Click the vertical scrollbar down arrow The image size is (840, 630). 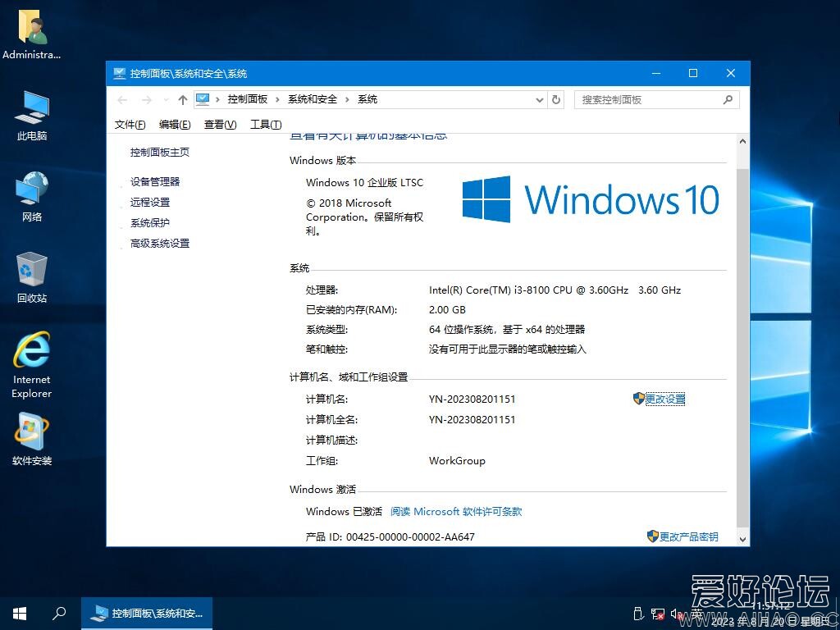pos(743,539)
